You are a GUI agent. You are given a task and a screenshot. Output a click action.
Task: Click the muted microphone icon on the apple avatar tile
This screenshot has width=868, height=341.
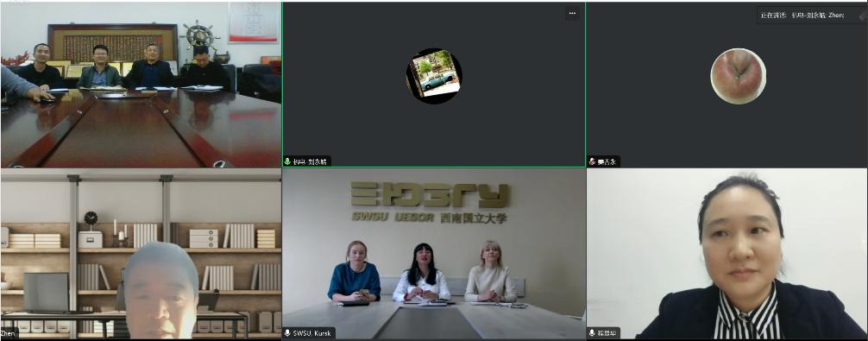click(x=592, y=161)
